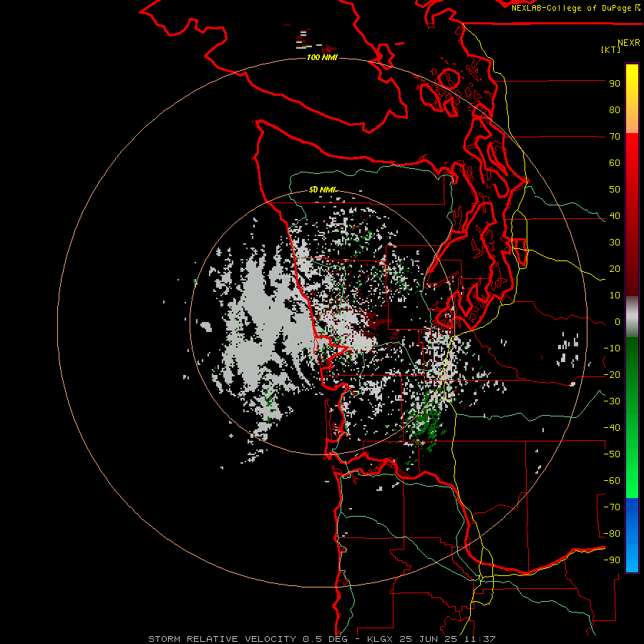Select the 80 value on the velocity scale

tap(615, 110)
